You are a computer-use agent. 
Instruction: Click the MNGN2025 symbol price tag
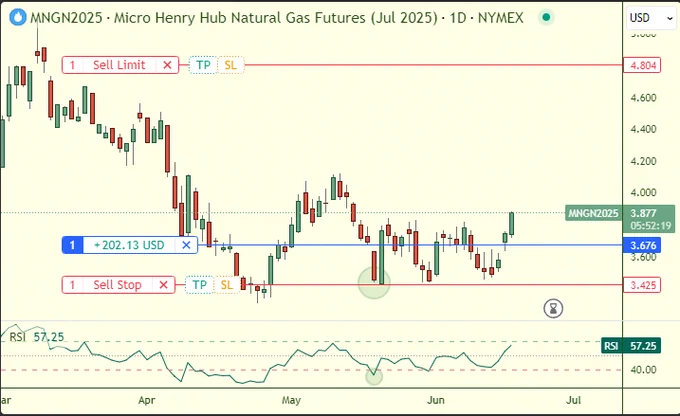tap(593, 213)
